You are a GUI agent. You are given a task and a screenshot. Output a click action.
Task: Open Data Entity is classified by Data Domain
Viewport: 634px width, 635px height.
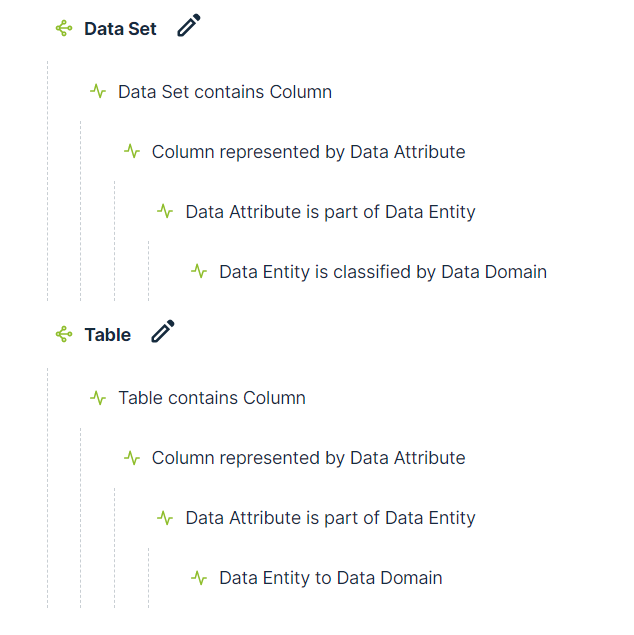pyautogui.click(x=383, y=272)
